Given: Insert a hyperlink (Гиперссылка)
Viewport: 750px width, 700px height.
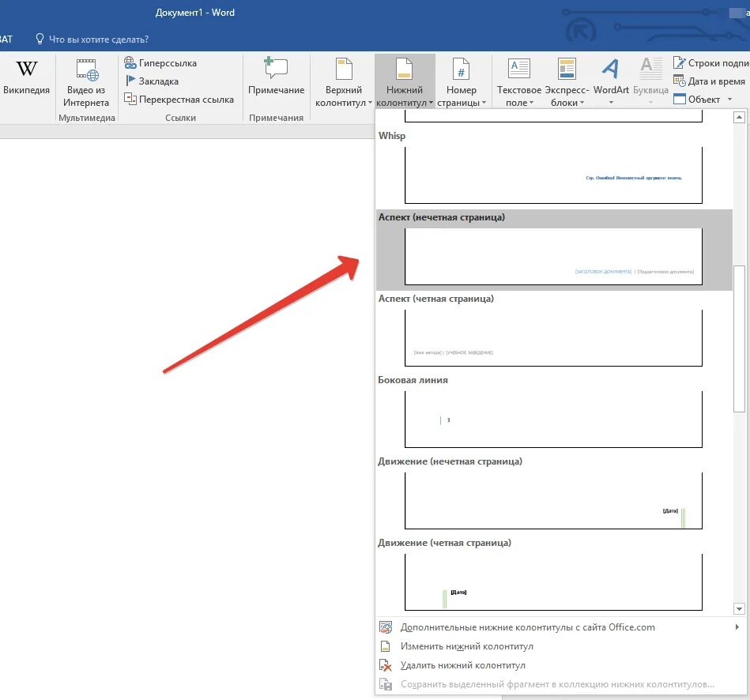Looking at the screenshot, I should point(160,63).
